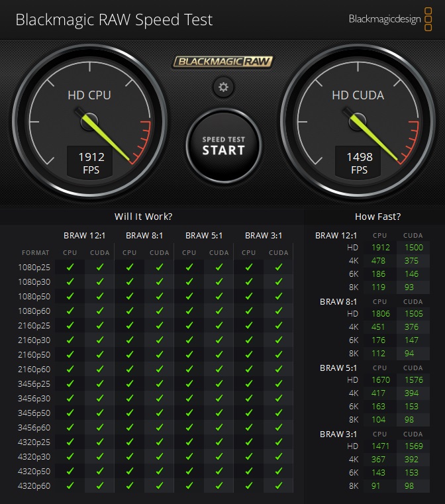The width and height of the screenshot is (445, 504).
Task: Click BRAW 8:1 6K CPU value 176
Action: [378, 340]
